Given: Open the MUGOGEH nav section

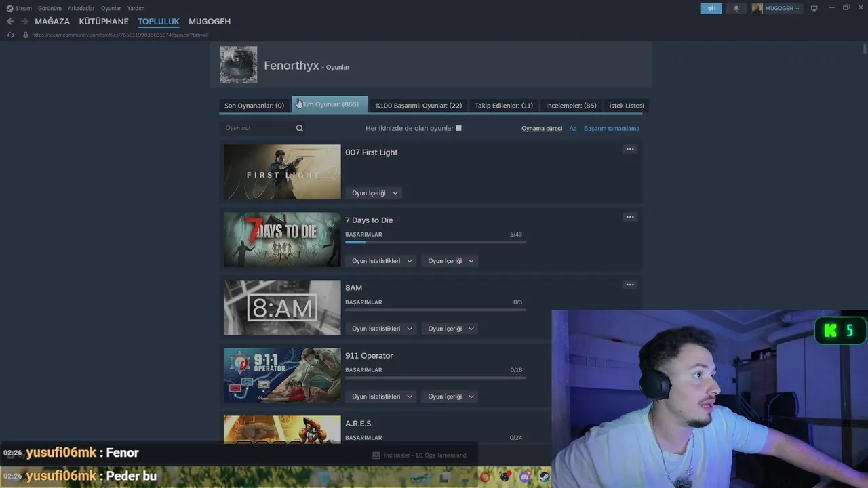Looking at the screenshot, I should coord(210,21).
